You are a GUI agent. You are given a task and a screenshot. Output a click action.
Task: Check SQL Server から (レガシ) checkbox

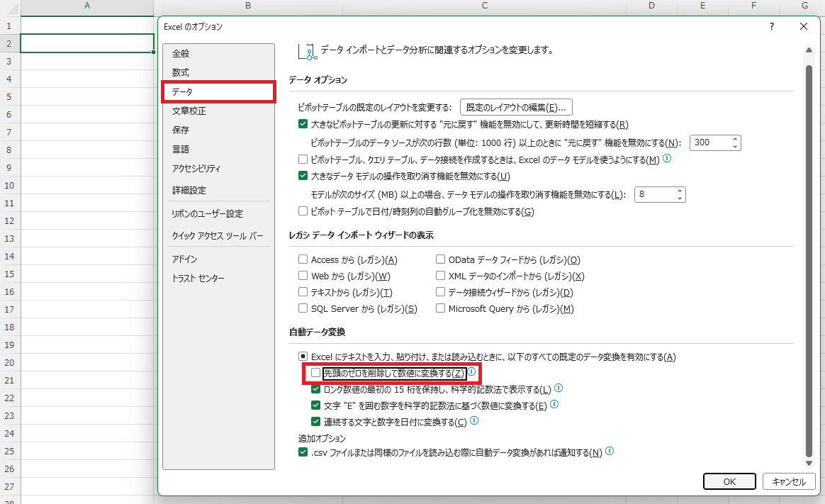(x=303, y=308)
